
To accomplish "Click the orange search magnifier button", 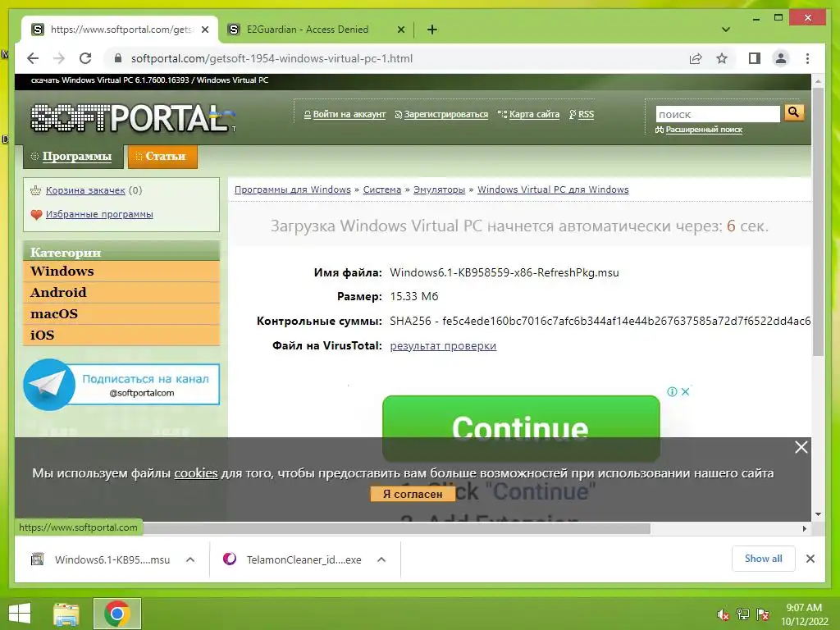I will 794,112.
